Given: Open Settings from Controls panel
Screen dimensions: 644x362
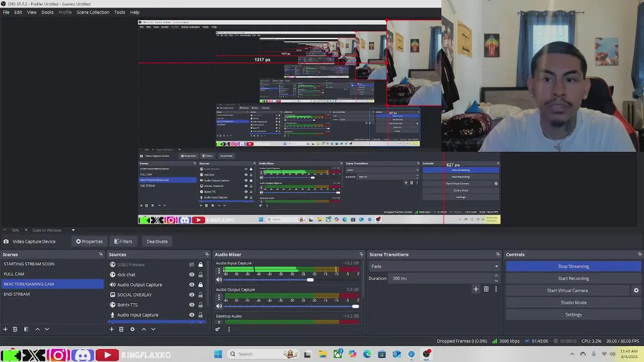Looking at the screenshot, I should point(574,315).
